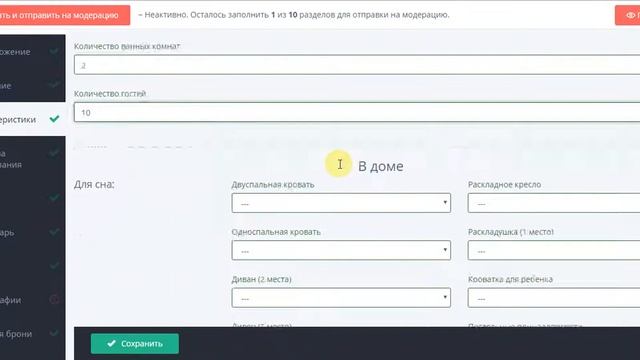Open the sidebar section ending in 'еристики'
This screenshot has height=360, width=640.
tap(33, 119)
